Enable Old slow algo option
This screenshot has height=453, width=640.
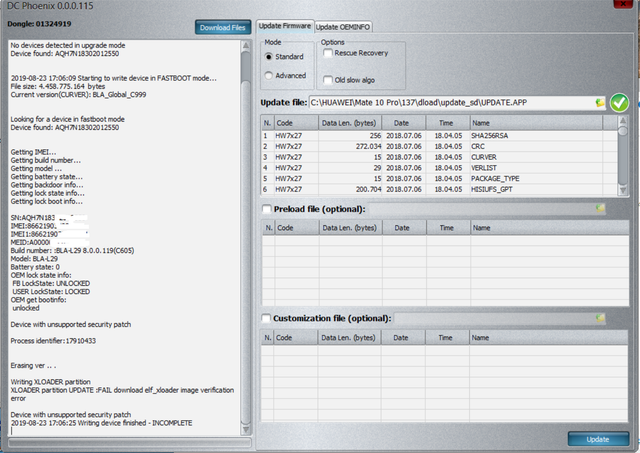(x=327, y=80)
